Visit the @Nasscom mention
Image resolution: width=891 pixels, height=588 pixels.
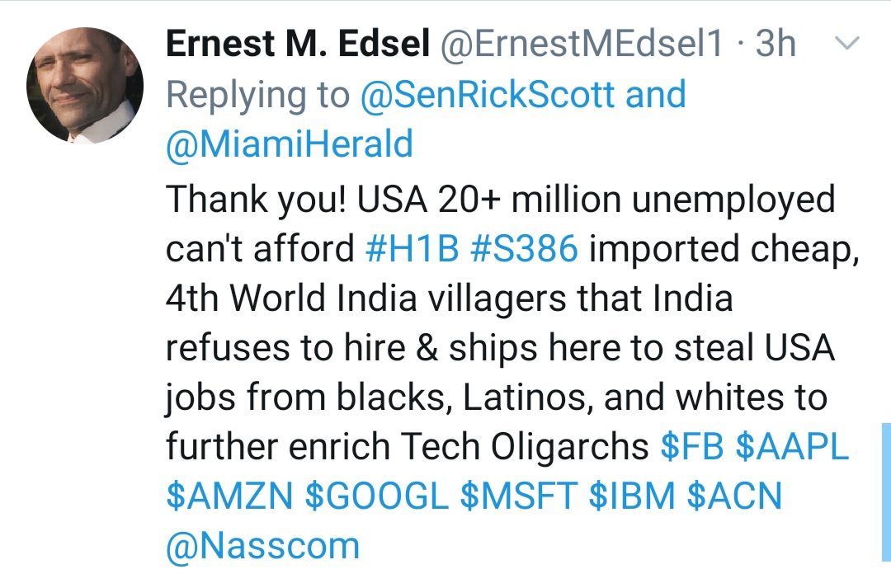pos(262,546)
